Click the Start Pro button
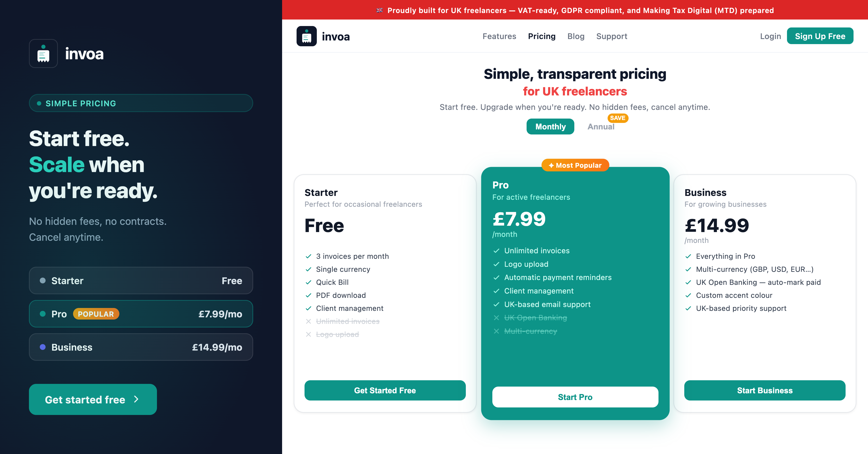Viewport: 868px width, 454px height. point(575,397)
